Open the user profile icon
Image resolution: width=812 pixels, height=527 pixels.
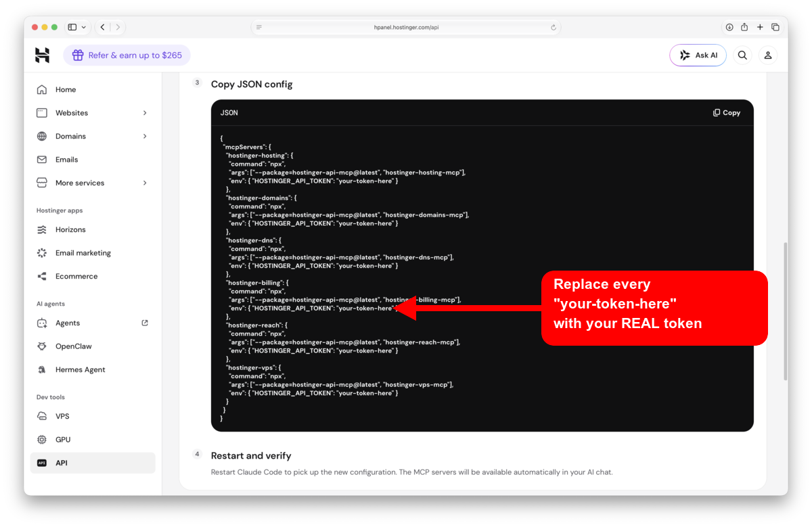768,55
